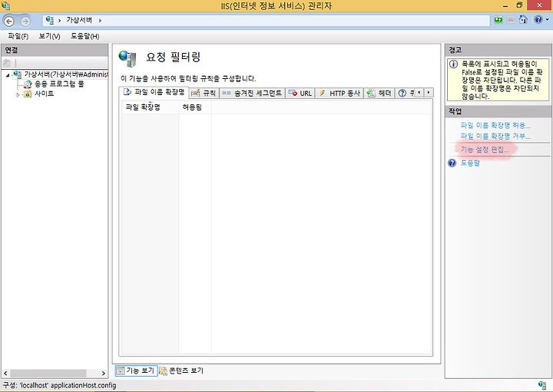This screenshot has width=553, height=392.
Task: Click 가상서버 breadcrumb in address bar
Action: 79,20
